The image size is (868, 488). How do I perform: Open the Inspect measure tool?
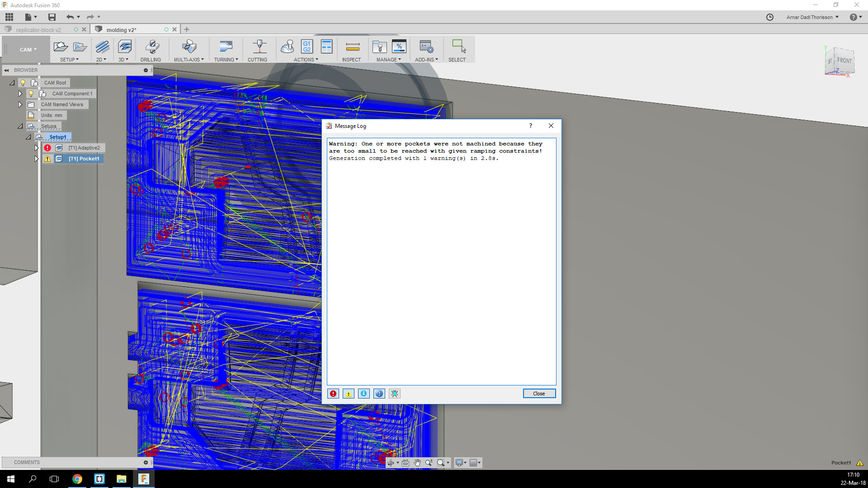[x=352, y=47]
